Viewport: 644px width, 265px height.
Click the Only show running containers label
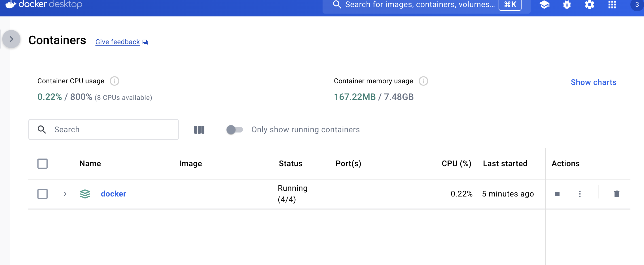pos(306,130)
